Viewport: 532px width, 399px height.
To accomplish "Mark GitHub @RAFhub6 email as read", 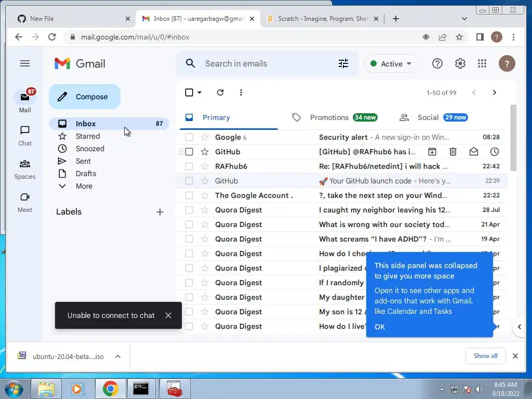I will click(474, 152).
